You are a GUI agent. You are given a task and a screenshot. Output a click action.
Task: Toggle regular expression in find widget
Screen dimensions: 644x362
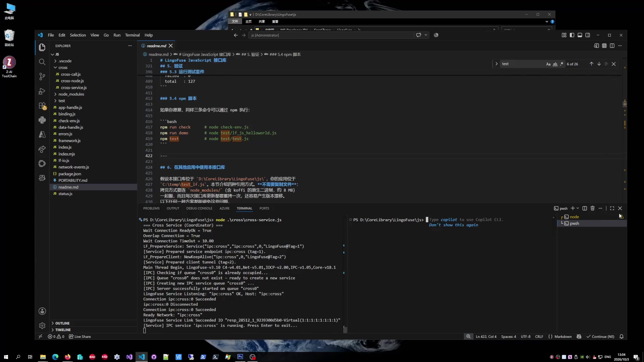pos(561,64)
